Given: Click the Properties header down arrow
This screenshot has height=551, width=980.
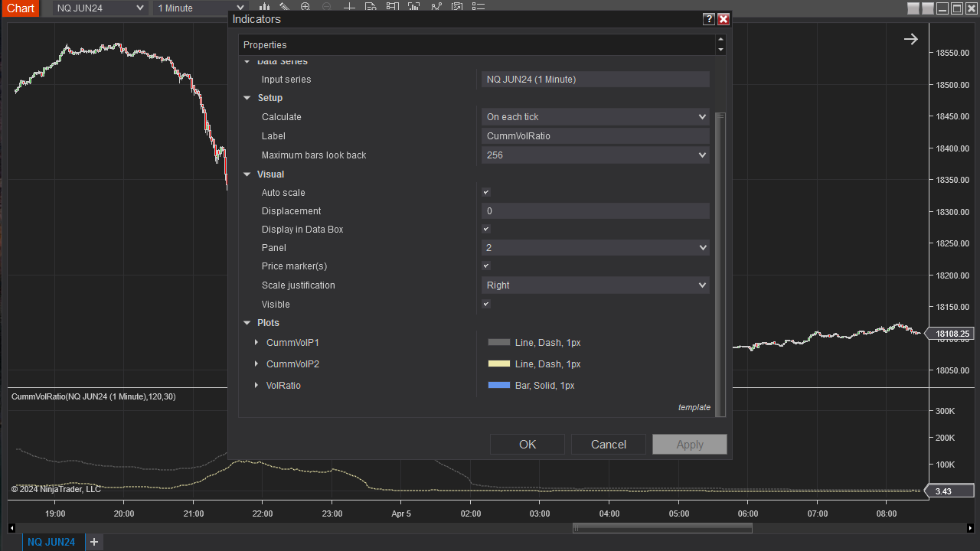Looking at the screenshot, I should tap(720, 50).
